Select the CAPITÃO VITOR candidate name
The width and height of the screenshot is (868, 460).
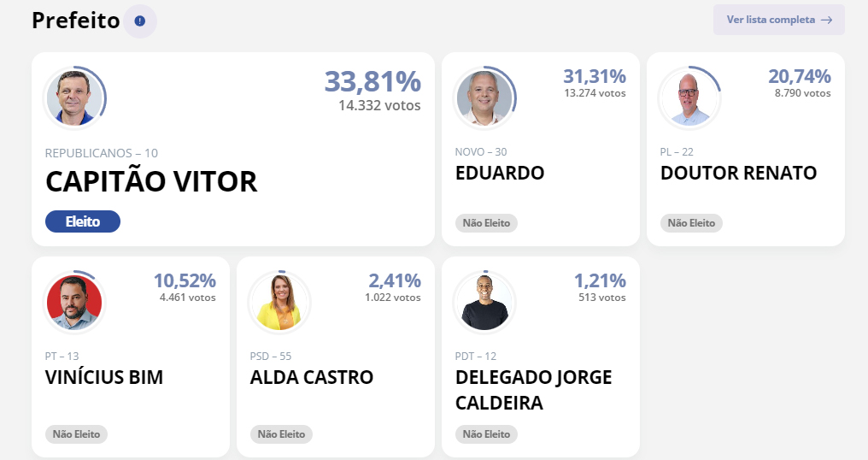click(151, 182)
